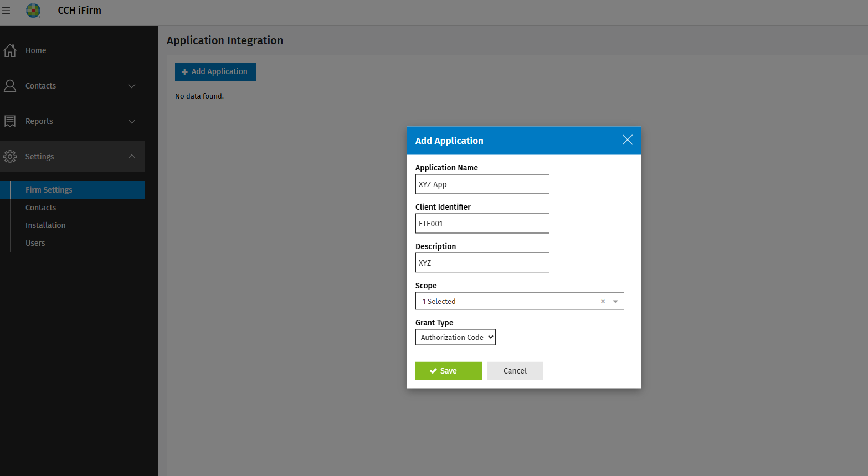Image resolution: width=868 pixels, height=476 pixels.
Task: Click the Application Integration heading
Action: pyautogui.click(x=225, y=40)
